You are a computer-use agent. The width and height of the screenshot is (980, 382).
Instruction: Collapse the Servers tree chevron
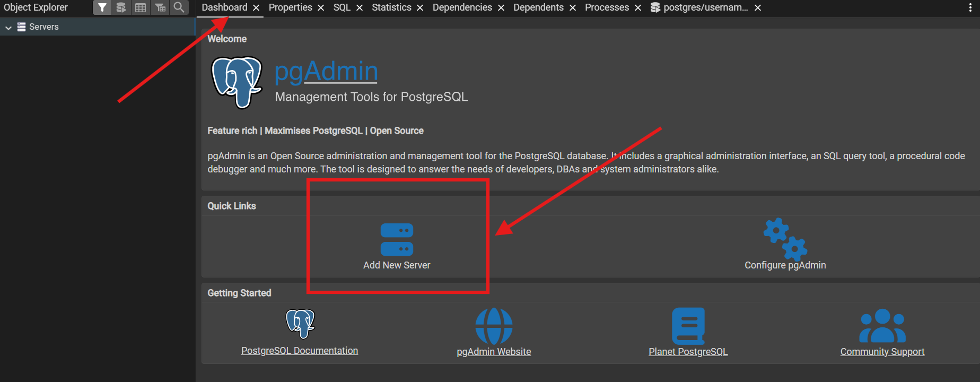pos(8,27)
